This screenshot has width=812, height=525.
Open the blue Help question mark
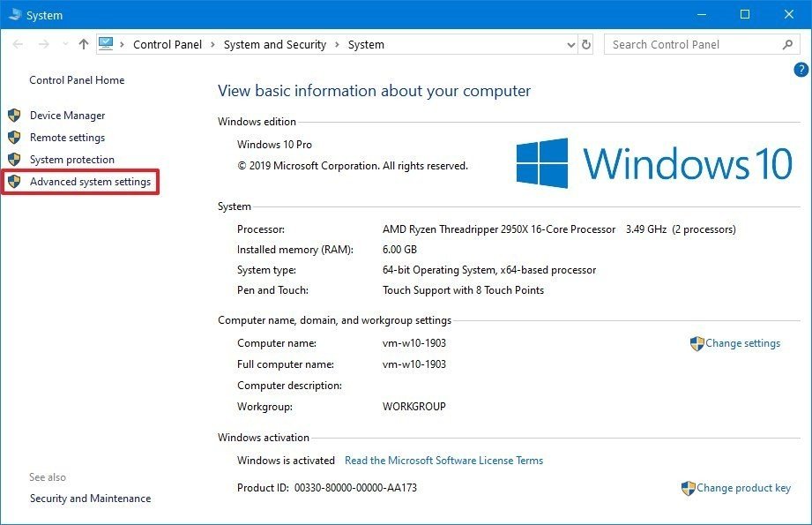[x=801, y=70]
